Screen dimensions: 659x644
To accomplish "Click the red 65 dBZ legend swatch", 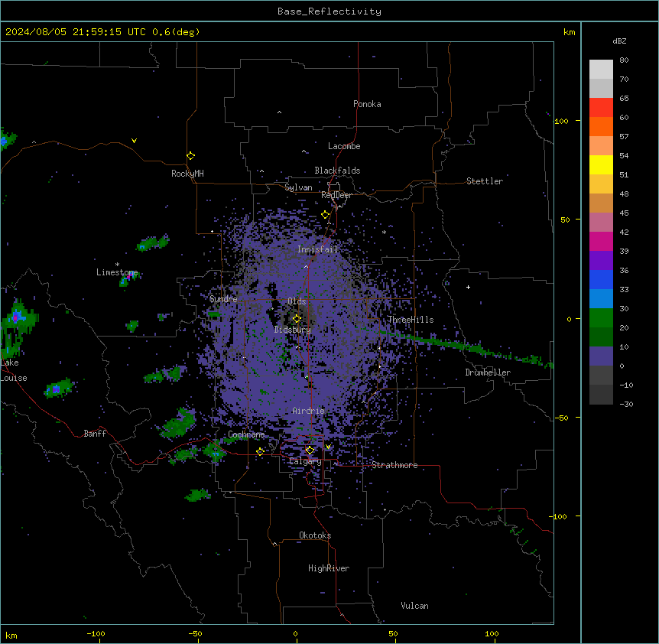I will pos(601,107).
